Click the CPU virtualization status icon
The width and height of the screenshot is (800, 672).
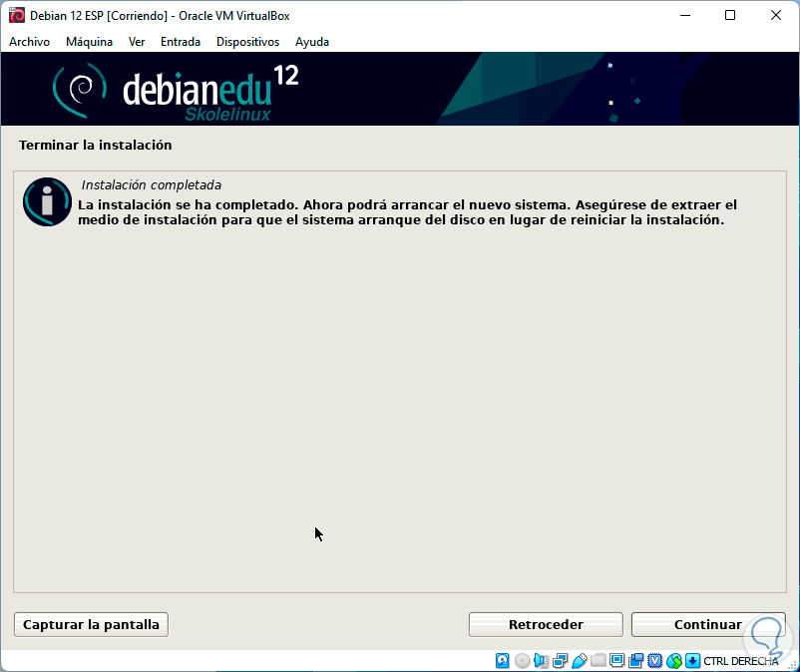(x=654, y=661)
